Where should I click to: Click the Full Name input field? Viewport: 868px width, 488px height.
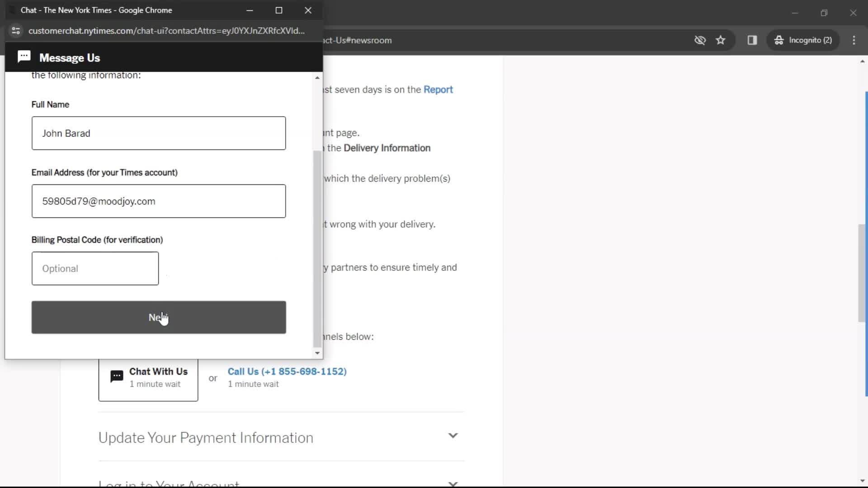(159, 133)
